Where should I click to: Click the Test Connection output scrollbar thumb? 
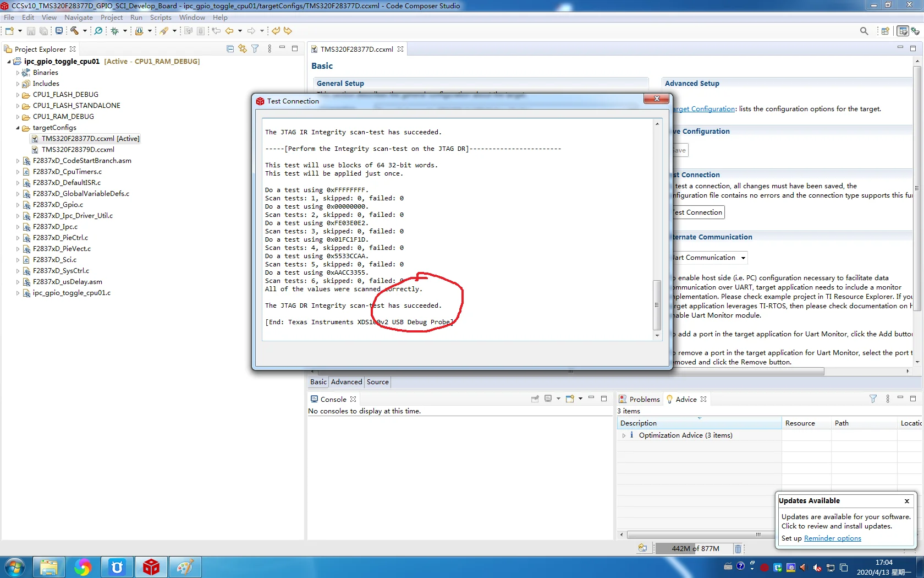coord(657,304)
